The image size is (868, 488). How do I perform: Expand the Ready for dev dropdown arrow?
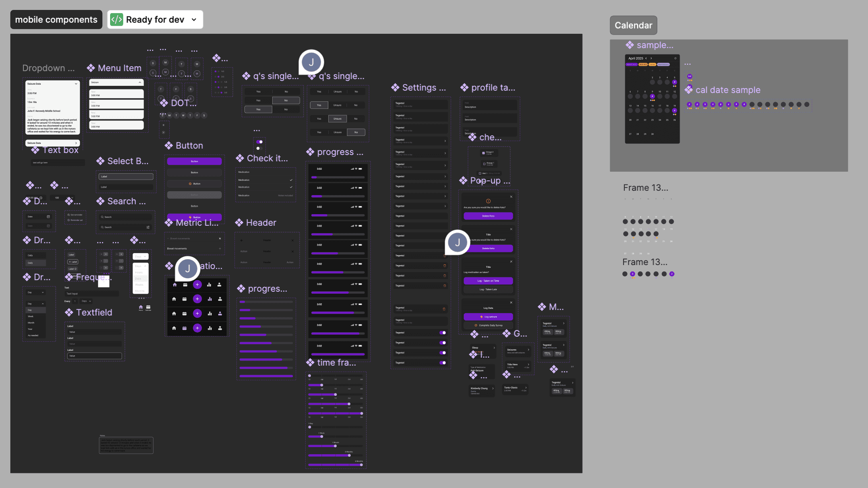[x=194, y=19]
